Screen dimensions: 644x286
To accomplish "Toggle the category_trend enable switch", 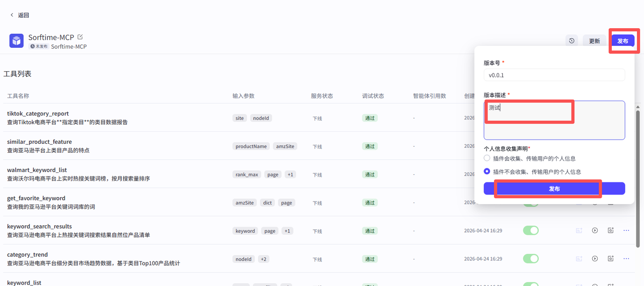I will [531, 258].
